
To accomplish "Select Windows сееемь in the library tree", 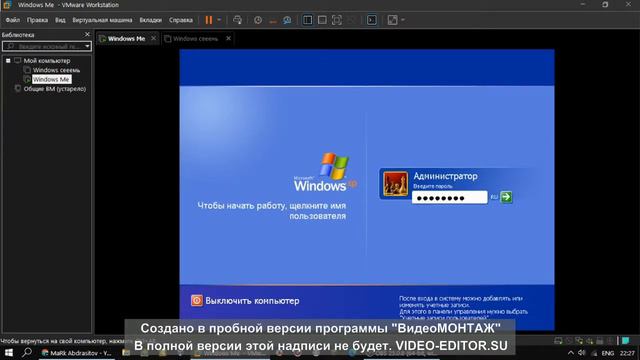I will click(56, 70).
